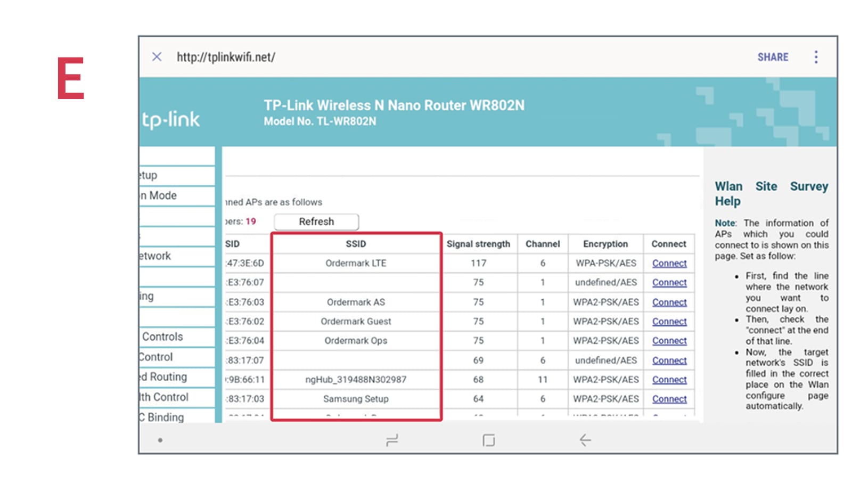Image resolution: width=868 pixels, height=484 pixels.
Task: Connect to ngHub_319488N302987 network
Action: (669, 379)
